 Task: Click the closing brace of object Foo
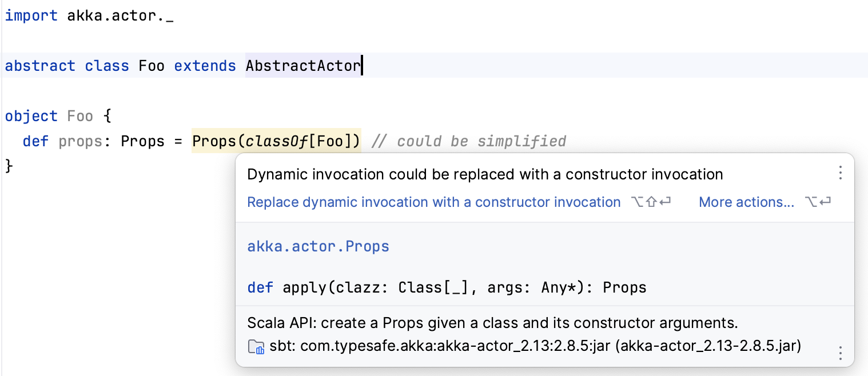click(x=9, y=166)
